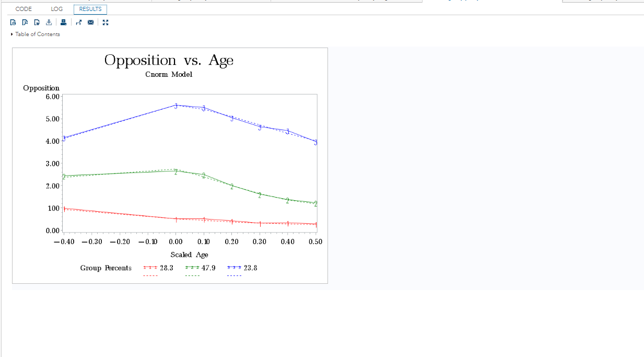The image size is (644, 357).
Task: Click the "Group Percents" legend label
Action: (106, 268)
